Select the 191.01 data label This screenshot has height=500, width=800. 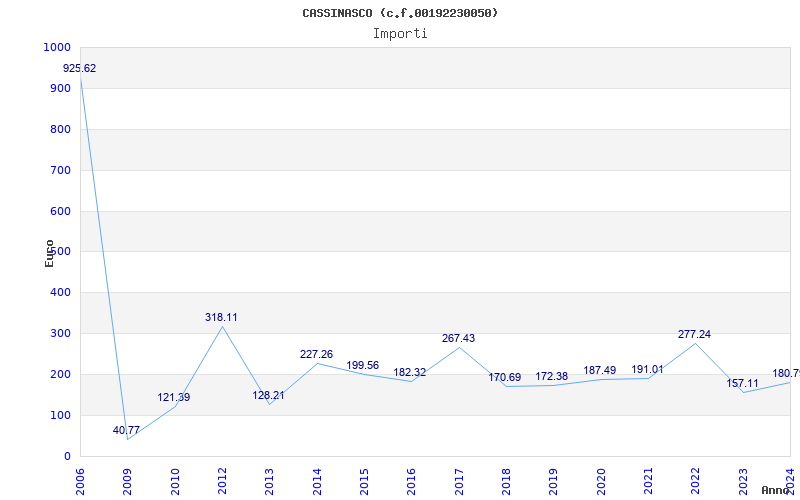click(648, 370)
